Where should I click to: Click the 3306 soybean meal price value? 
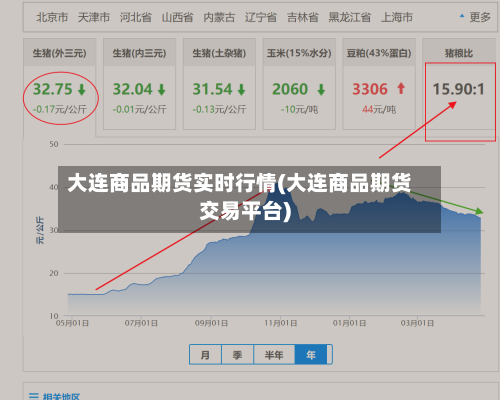tap(370, 89)
